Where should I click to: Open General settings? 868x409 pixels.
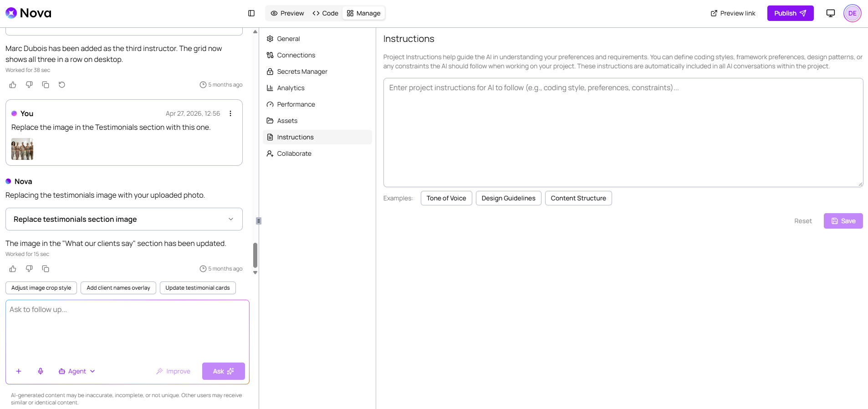[317, 39]
